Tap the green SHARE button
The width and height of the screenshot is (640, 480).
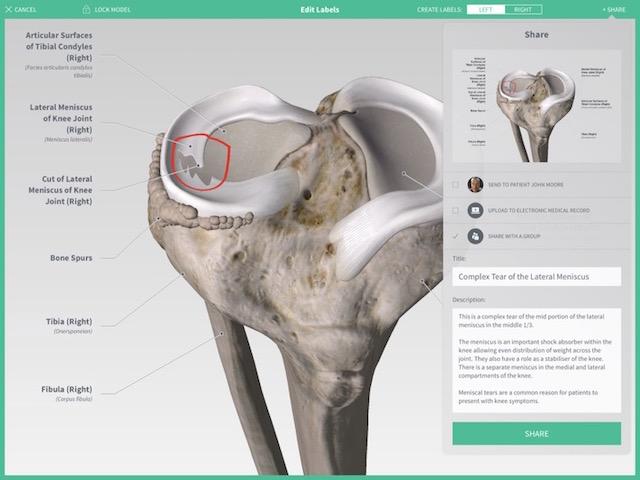tap(537, 433)
